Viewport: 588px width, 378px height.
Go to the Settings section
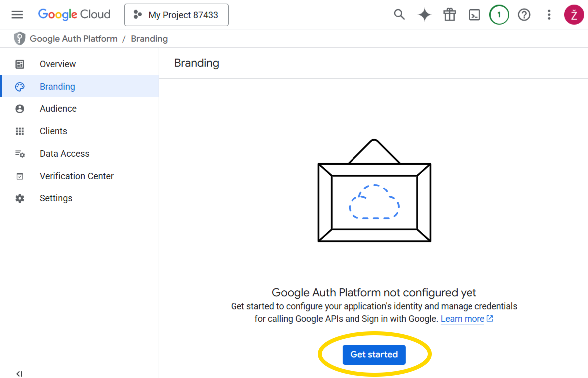point(56,198)
